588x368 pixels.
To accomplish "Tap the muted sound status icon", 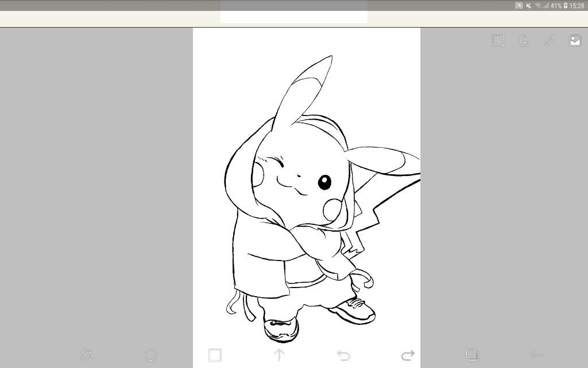I will coord(529,6).
